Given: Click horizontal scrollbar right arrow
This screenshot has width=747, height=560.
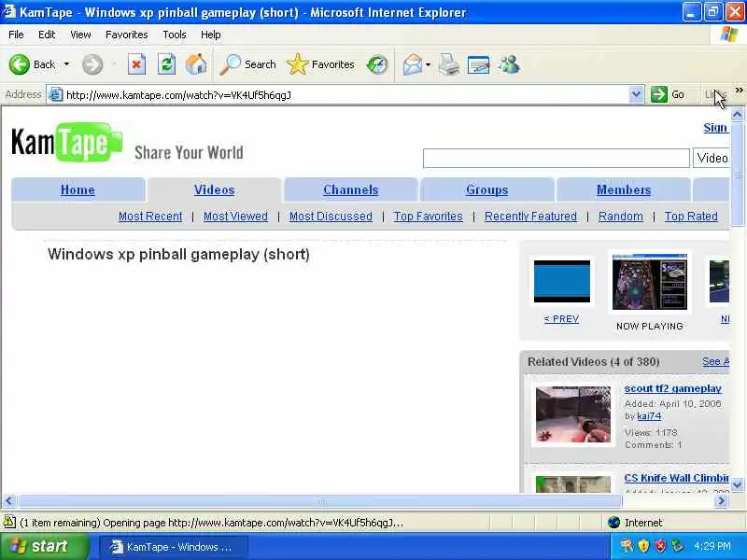Looking at the screenshot, I should point(721,501).
